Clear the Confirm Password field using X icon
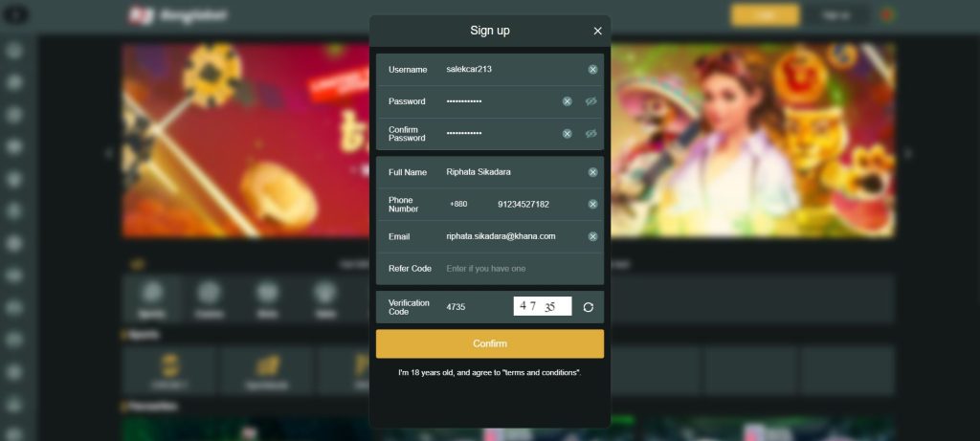 click(x=567, y=134)
